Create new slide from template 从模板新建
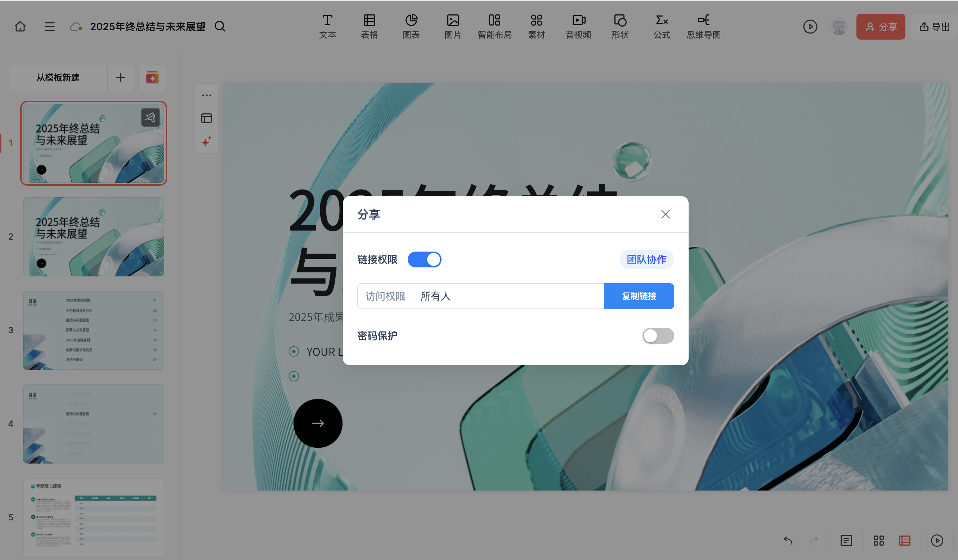The image size is (958, 560). click(58, 77)
